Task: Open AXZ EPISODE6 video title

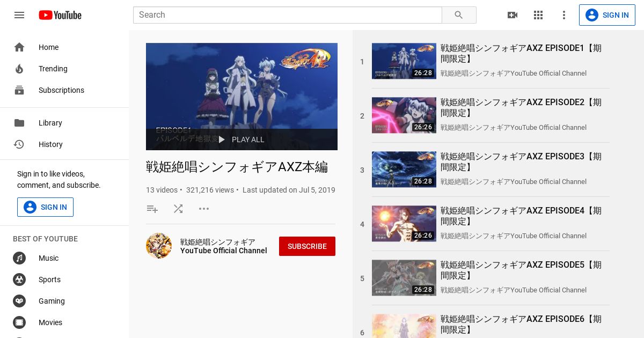Action: [x=521, y=325]
